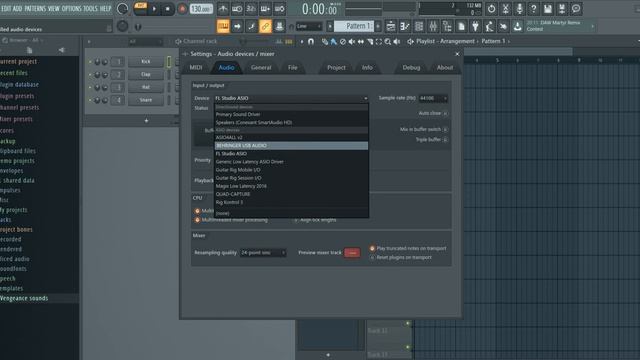Open the Piano roll icon
The width and height of the screenshot is (640, 360).
405,27
